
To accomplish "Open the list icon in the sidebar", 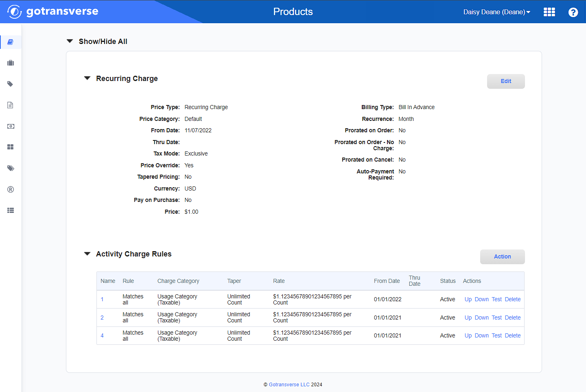I will pyautogui.click(x=11, y=210).
